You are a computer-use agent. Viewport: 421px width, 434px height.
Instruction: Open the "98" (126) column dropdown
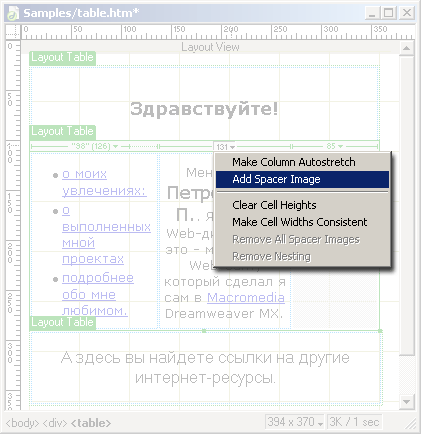click(95, 146)
